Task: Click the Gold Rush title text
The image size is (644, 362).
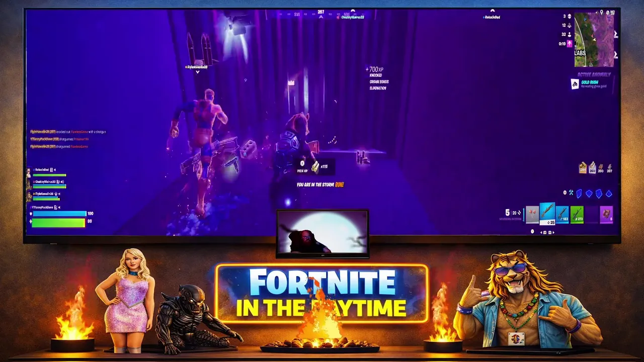Action: point(590,82)
